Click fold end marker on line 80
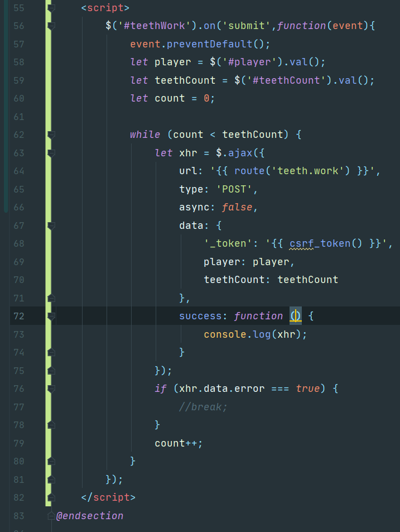Viewport: 400px width, 532px height. (51, 462)
